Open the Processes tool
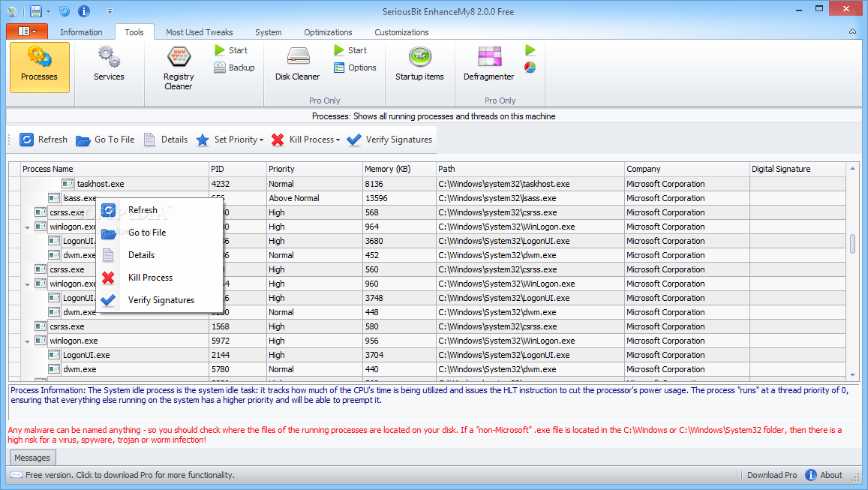Viewport: 868px width, 490px height. coord(39,67)
